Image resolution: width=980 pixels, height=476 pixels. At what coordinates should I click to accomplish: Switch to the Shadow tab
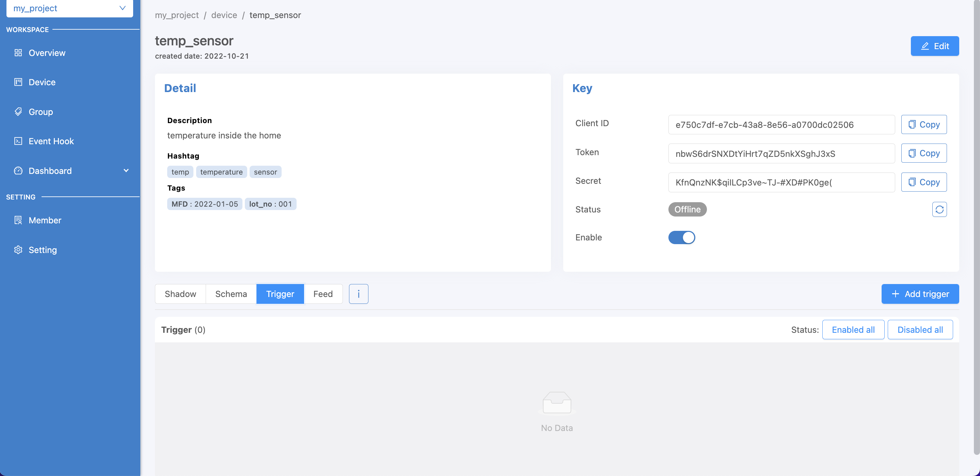click(180, 293)
